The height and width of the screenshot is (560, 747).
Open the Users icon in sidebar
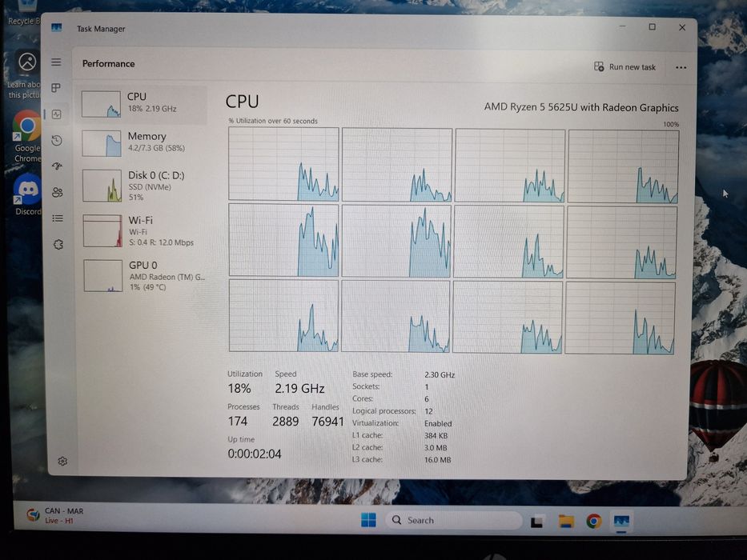tap(58, 192)
